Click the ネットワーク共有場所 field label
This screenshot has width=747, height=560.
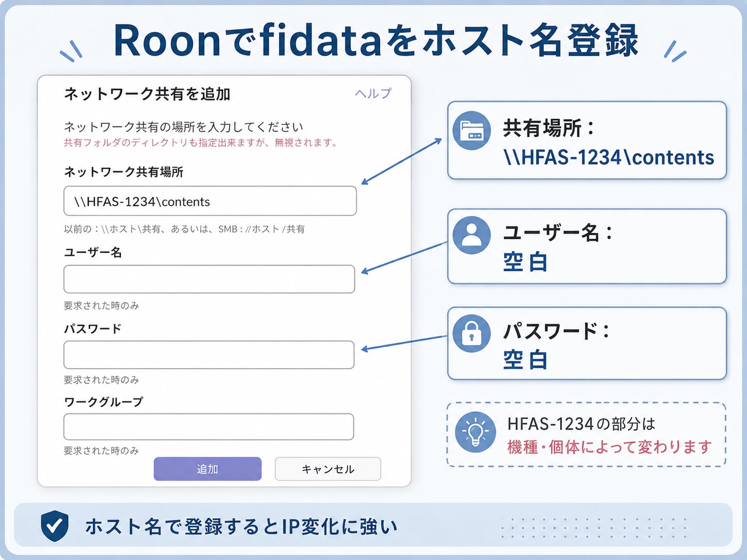point(124,172)
